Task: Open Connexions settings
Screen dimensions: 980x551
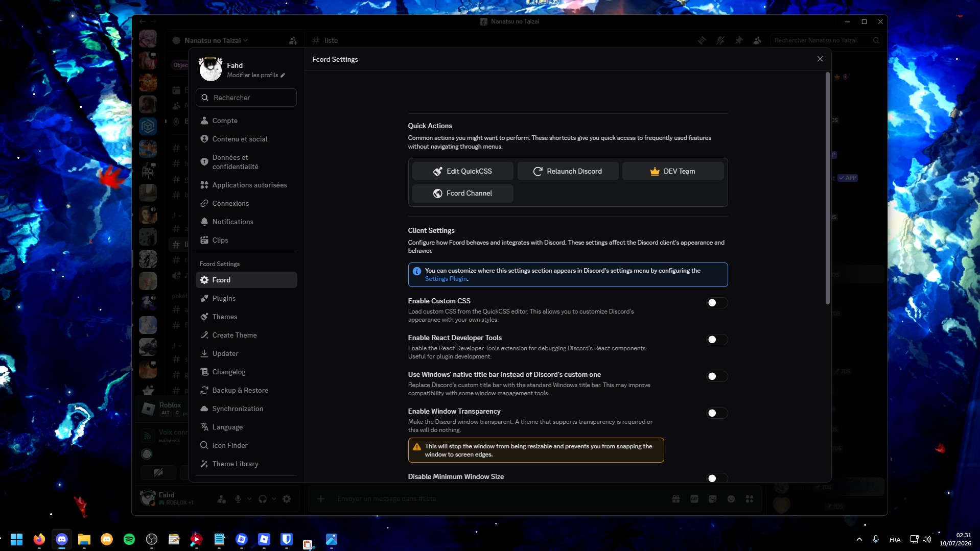Action: click(246, 203)
